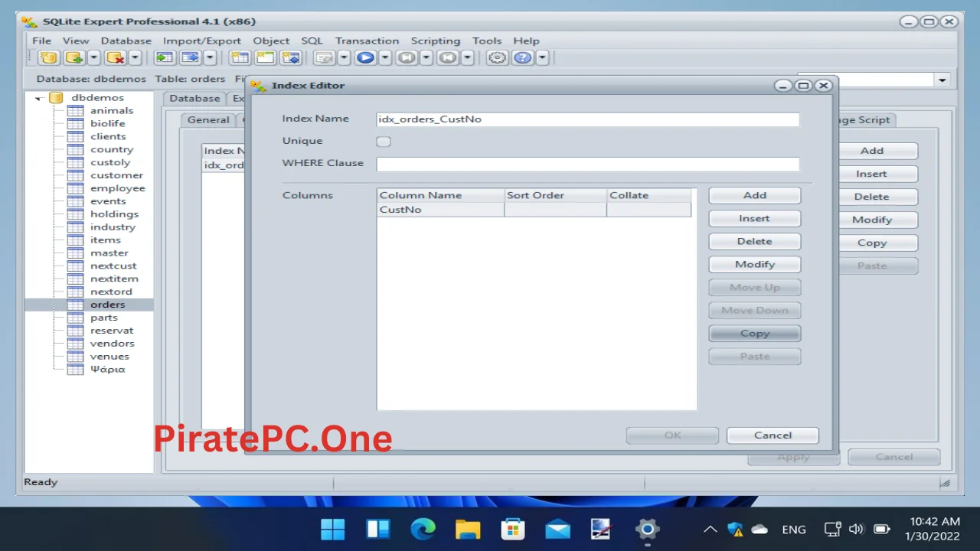
Task: Open dropdown arrow next to step-forward icon
Action: tap(426, 57)
